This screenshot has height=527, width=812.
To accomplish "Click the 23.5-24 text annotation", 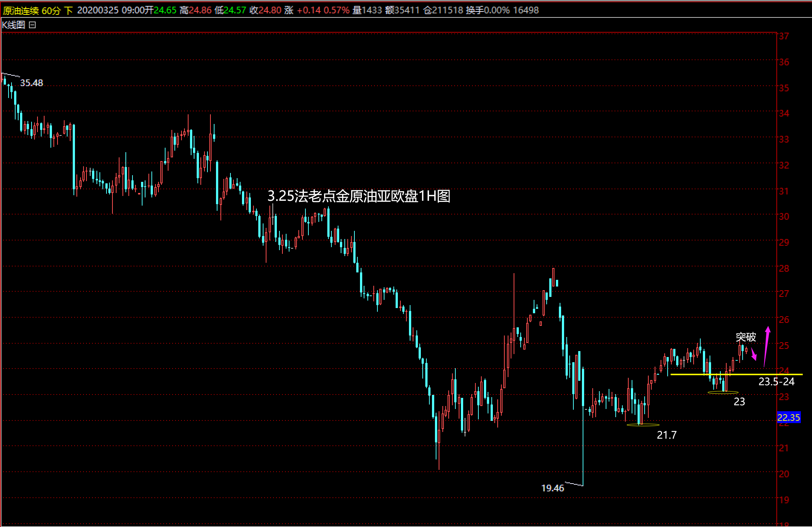I will (x=776, y=382).
